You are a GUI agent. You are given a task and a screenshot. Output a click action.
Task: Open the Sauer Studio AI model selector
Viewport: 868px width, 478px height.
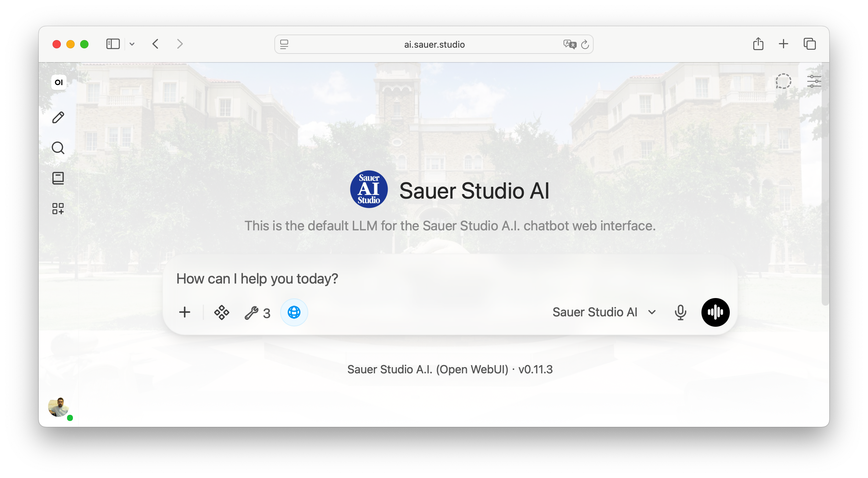click(604, 312)
